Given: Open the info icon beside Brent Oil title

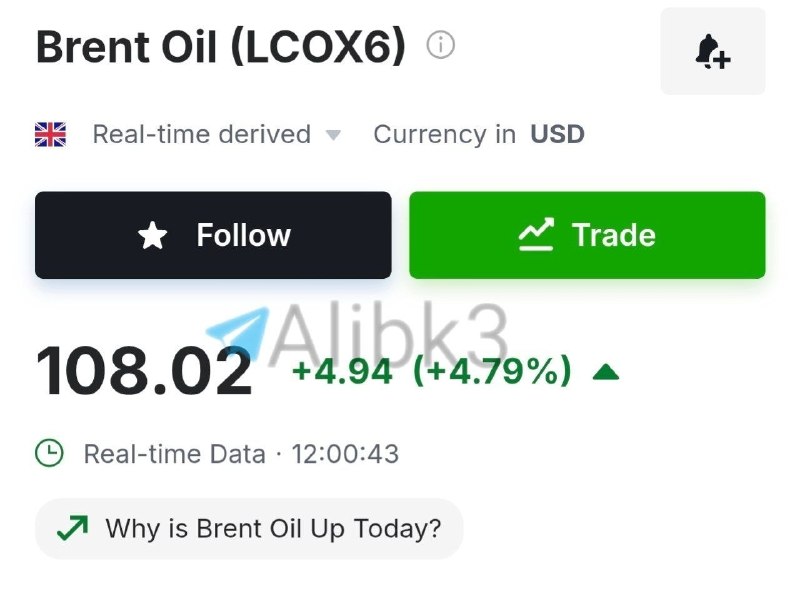Looking at the screenshot, I should 440,44.
